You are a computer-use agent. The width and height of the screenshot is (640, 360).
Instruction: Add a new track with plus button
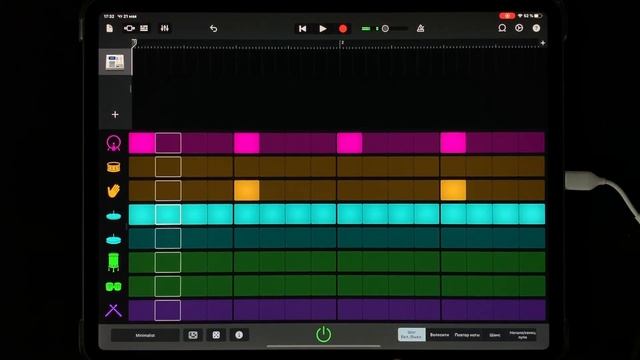click(x=115, y=115)
